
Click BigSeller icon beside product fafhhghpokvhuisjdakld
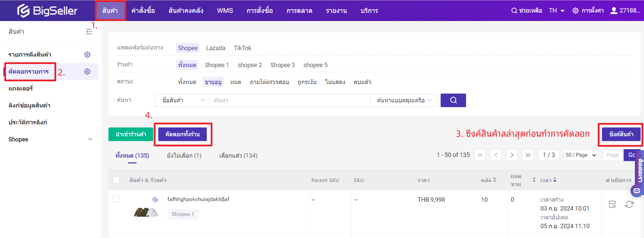pyautogui.click(x=155, y=199)
